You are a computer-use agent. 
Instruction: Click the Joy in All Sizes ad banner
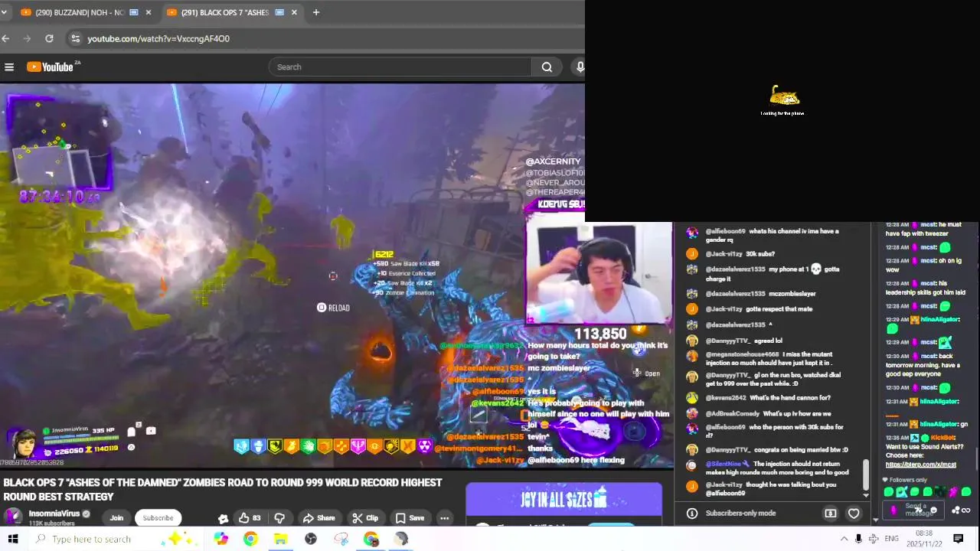[x=564, y=500]
